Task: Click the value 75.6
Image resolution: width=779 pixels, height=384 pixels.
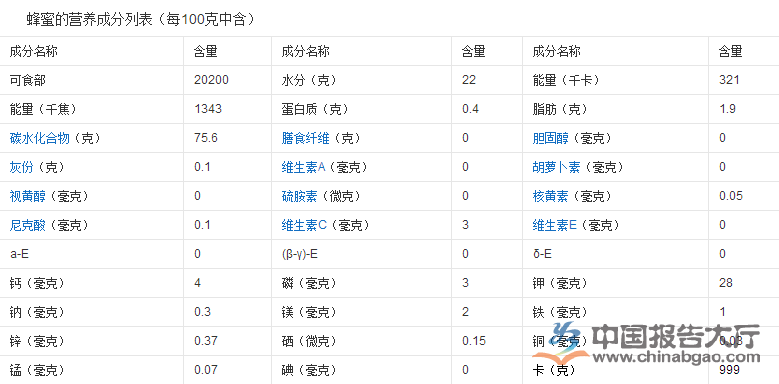Action: point(206,138)
